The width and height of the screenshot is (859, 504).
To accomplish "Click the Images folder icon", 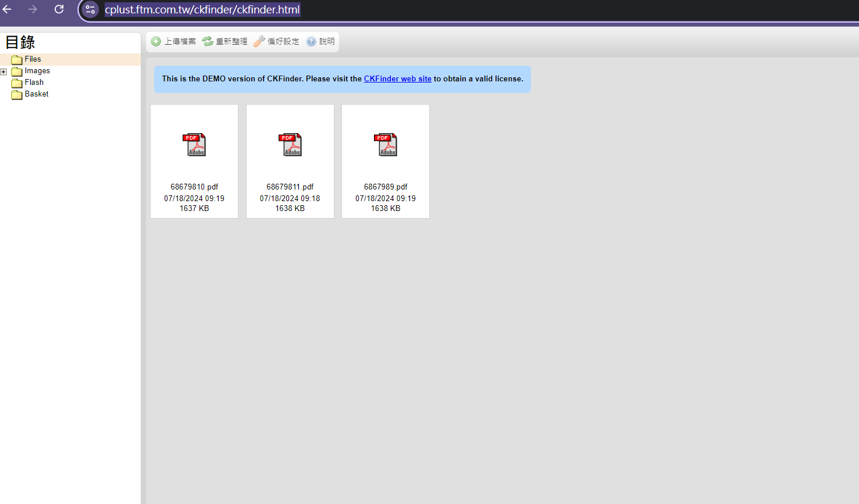I will [17, 72].
